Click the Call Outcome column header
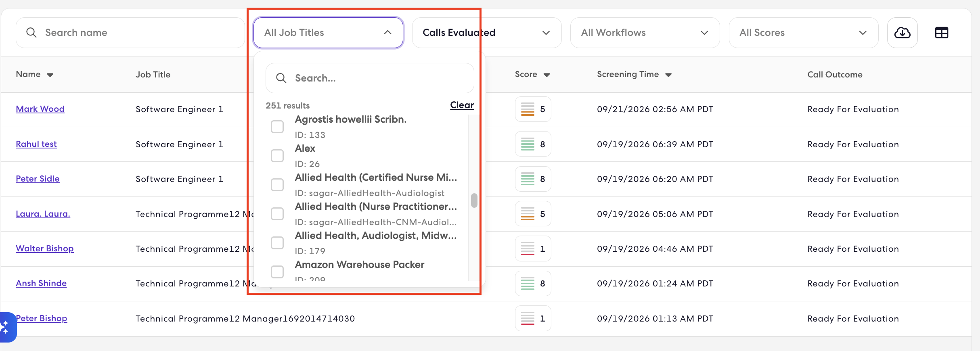The width and height of the screenshot is (980, 351). (835, 75)
